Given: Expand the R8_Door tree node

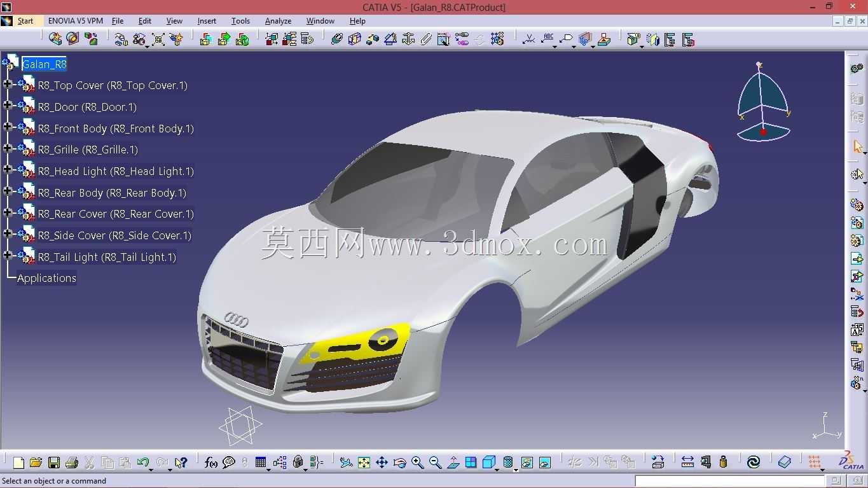Looking at the screenshot, I should 8,106.
